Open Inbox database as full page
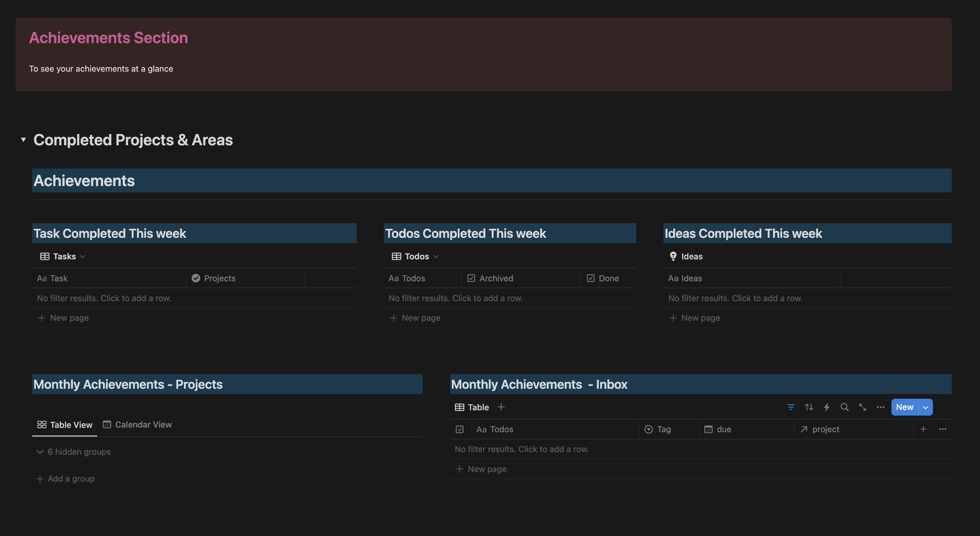The width and height of the screenshot is (980, 536). [x=863, y=407]
